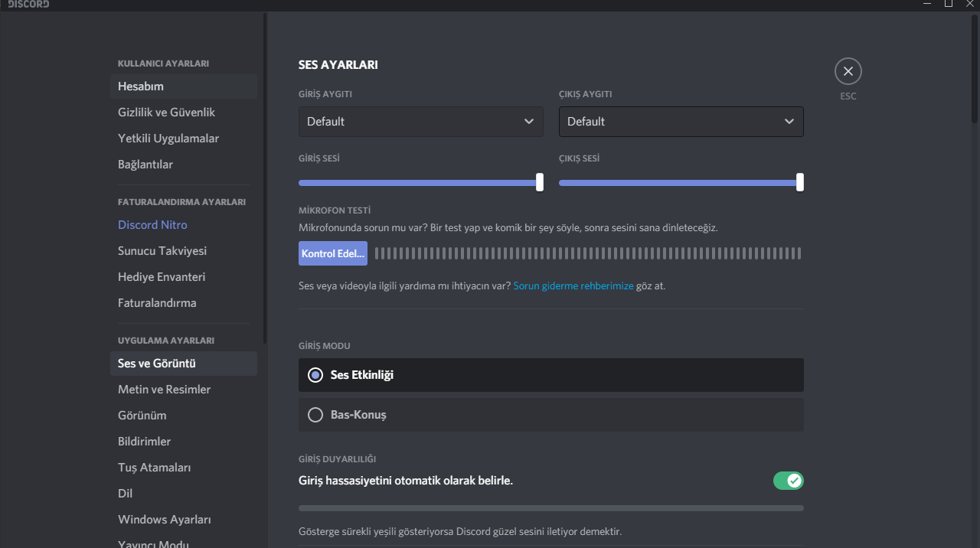Image resolution: width=980 pixels, height=548 pixels.
Task: Click the input sensitivity indicator bar
Action: click(x=550, y=508)
